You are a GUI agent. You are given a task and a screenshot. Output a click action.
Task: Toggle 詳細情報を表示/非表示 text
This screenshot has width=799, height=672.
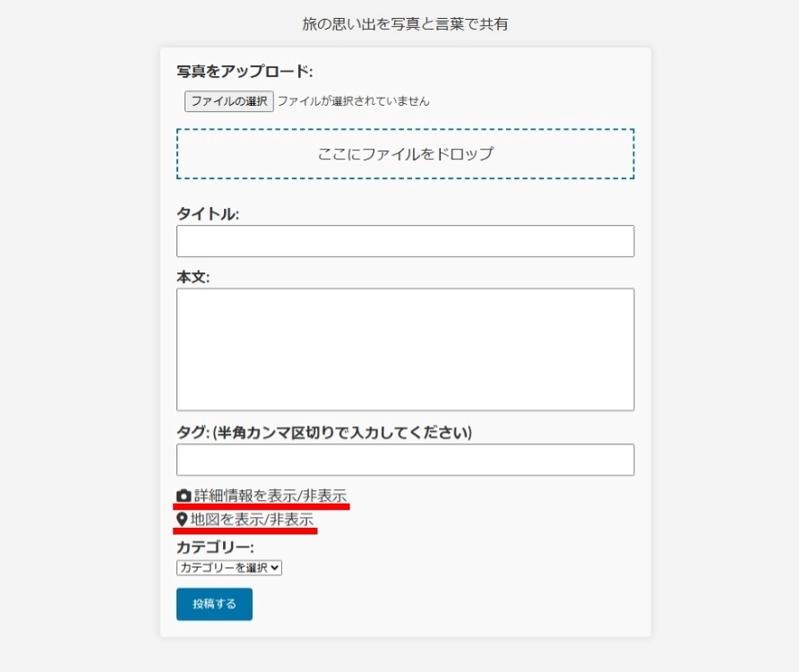coord(270,495)
